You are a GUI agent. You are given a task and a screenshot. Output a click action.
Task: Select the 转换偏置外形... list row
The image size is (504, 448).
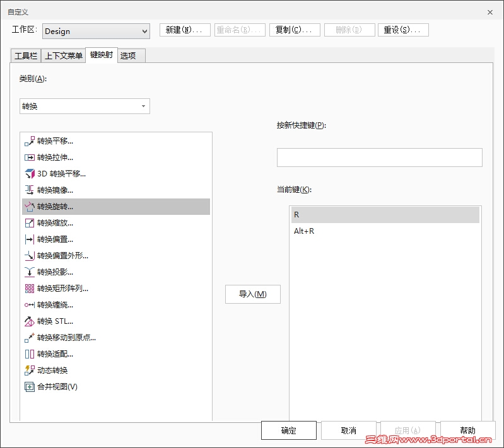point(116,256)
